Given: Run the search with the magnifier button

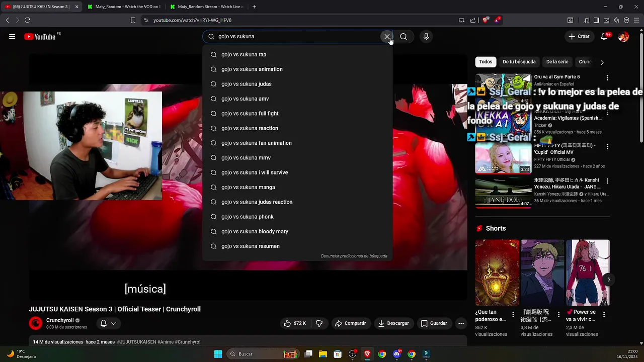Looking at the screenshot, I should tap(404, 36).
